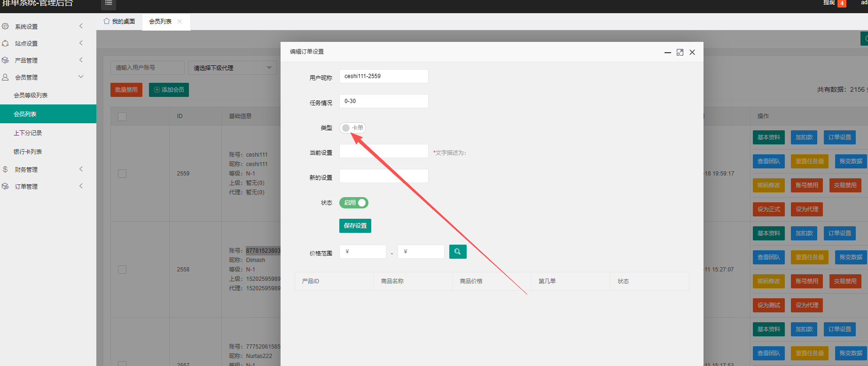Image resolution: width=868 pixels, height=366 pixels.
Task: Toggle the 启用 status switch
Action: click(x=354, y=203)
